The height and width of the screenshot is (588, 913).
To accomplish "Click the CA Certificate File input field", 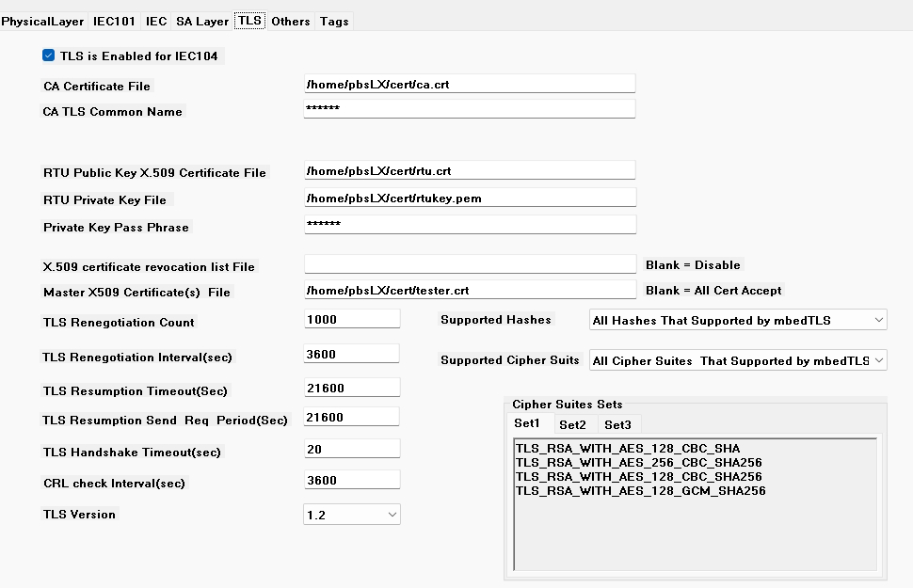I will 469,83.
